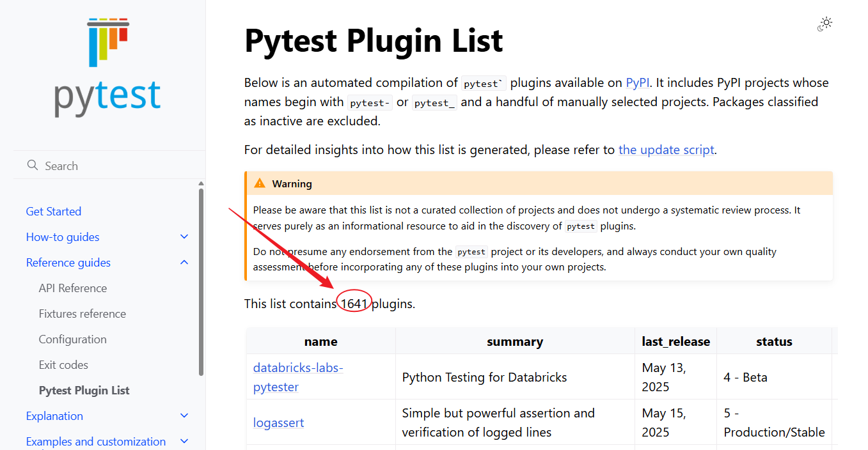Open the logassert plugin link
868x450 pixels.
279,423
